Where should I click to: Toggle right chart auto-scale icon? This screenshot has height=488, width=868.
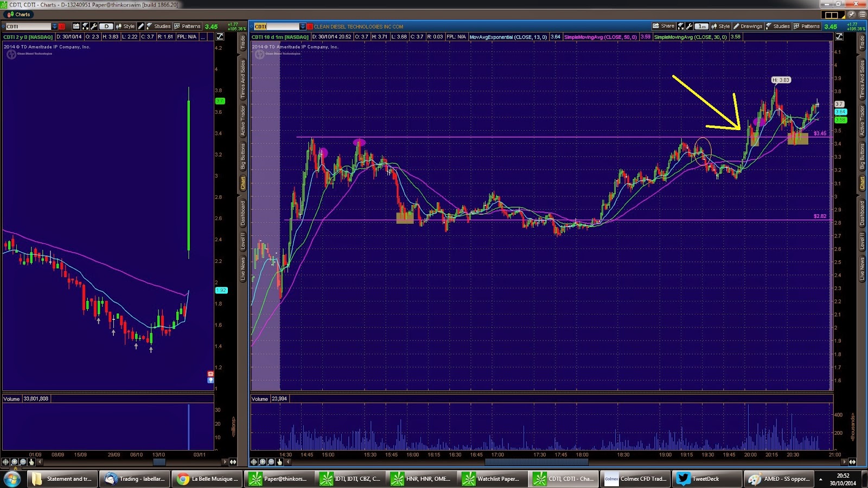(839, 36)
